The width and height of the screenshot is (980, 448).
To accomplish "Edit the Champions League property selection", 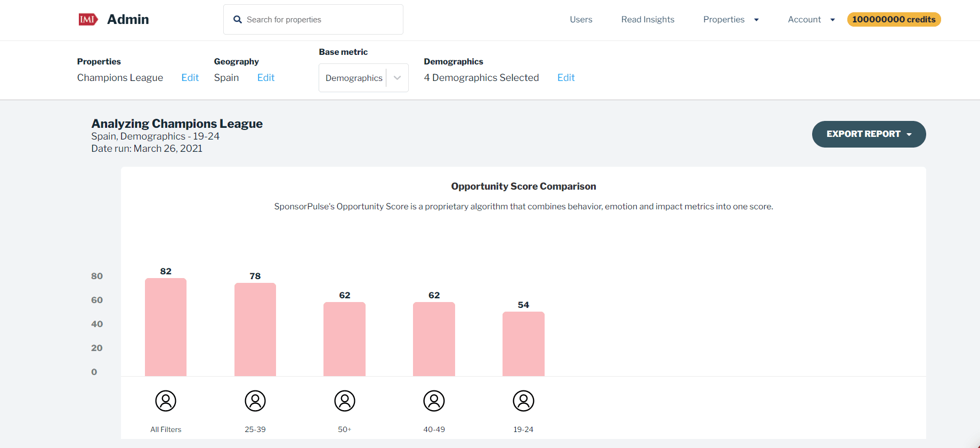I will (190, 78).
